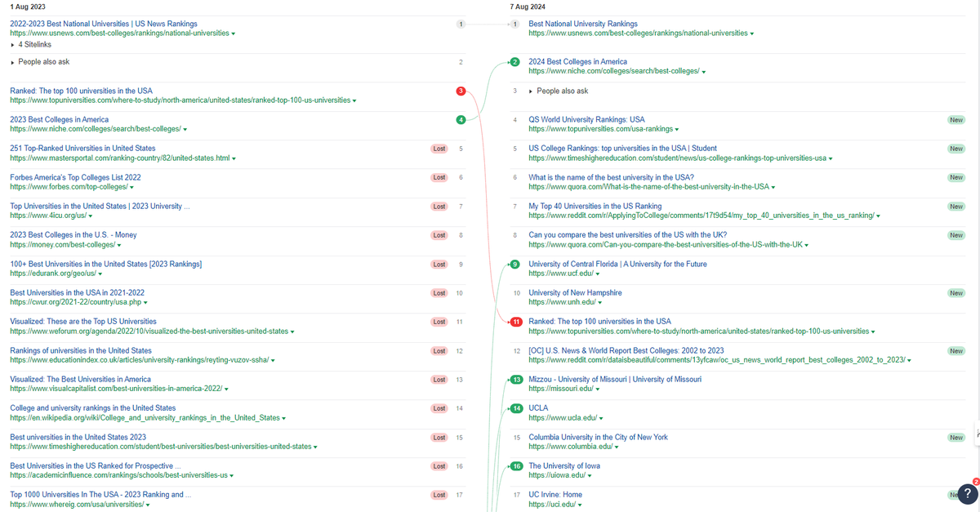Open 2023 Best Colleges in the U.S. - Money
The image size is (980, 512).
tap(73, 235)
